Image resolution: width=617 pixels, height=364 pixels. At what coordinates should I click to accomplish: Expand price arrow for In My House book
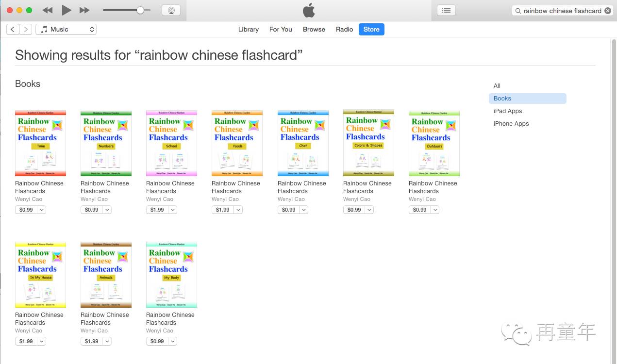[x=42, y=341]
